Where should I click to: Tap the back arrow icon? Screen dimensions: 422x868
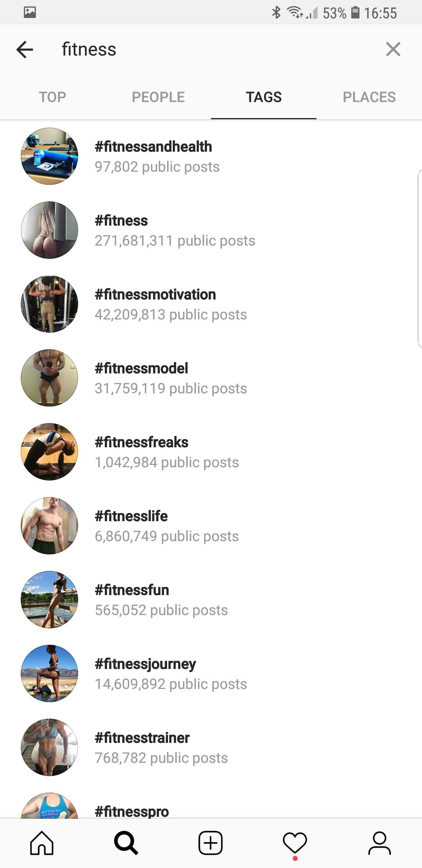pyautogui.click(x=25, y=50)
